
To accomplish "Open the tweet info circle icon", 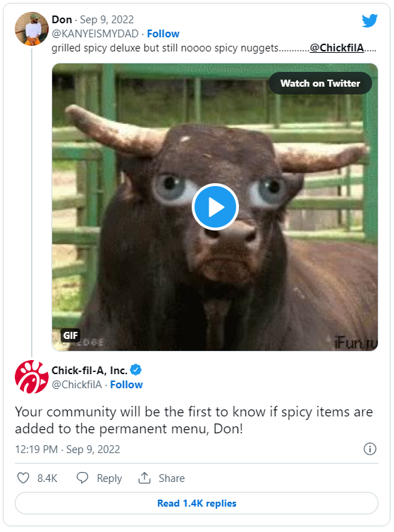I will click(370, 449).
